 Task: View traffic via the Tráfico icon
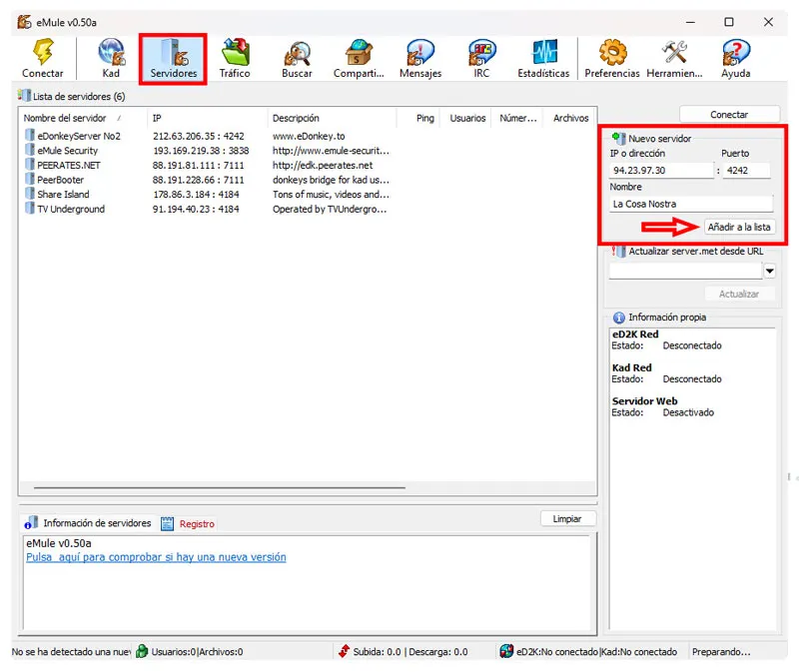(x=234, y=57)
